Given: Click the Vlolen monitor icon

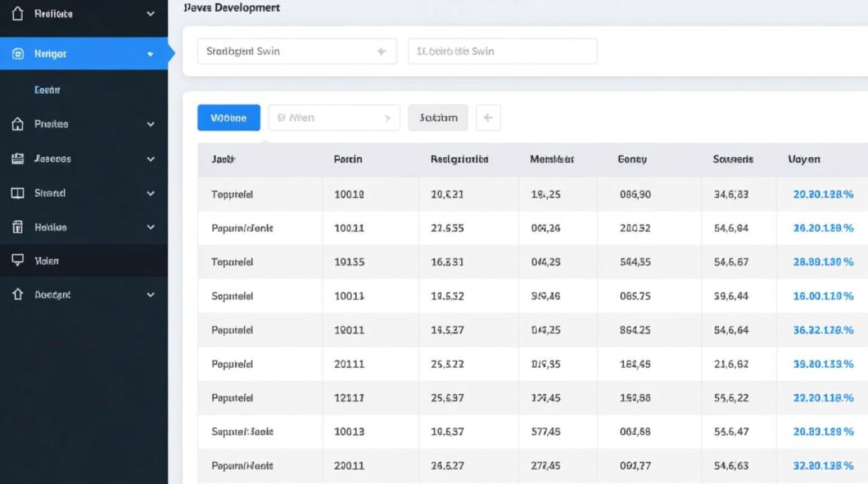Looking at the screenshot, I should (x=18, y=261).
